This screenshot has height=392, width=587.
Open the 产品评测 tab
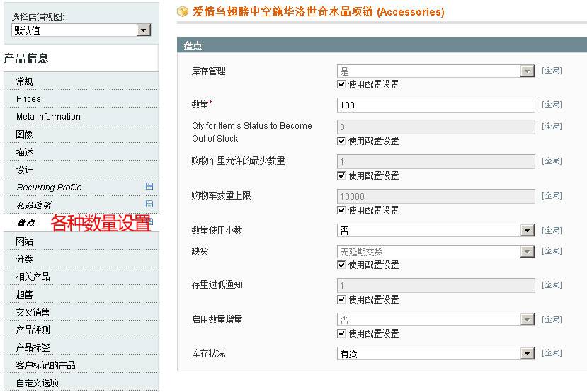point(33,330)
